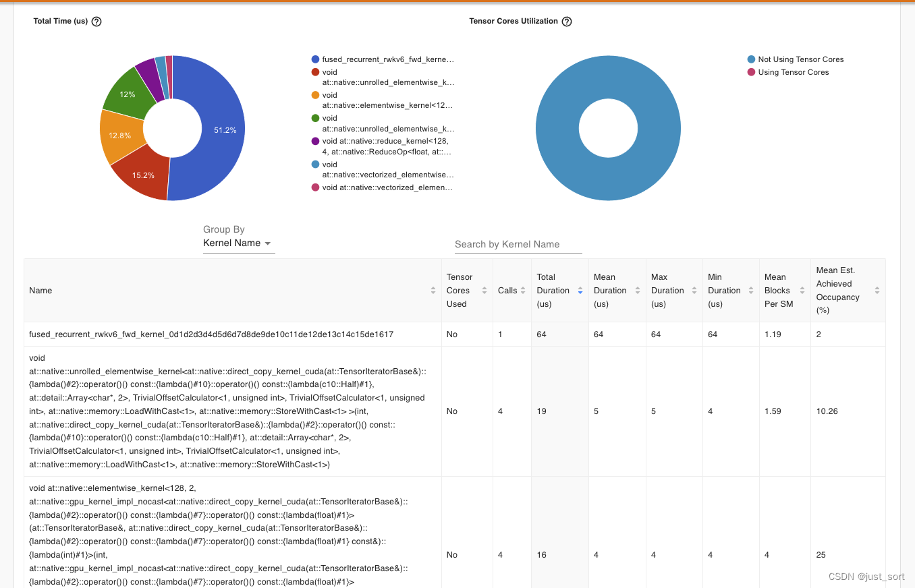The width and height of the screenshot is (915, 588).
Task: Click Mean Blocks Per SM value 1.19
Action: [773, 334]
